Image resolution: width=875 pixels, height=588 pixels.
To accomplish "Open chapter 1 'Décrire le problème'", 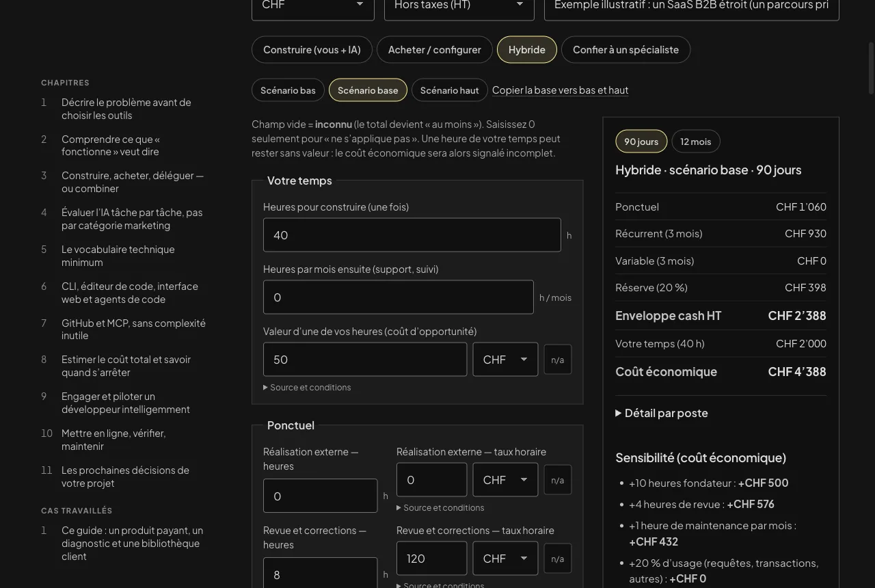I will click(x=126, y=109).
